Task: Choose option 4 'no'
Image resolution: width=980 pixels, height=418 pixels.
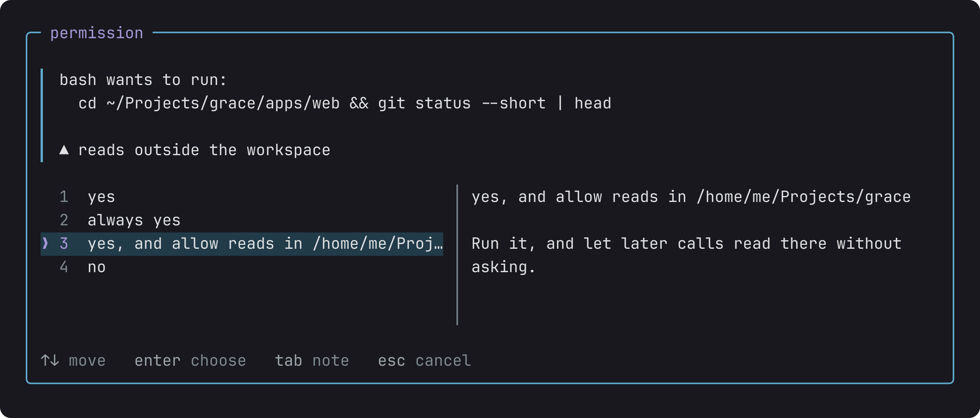Action: [242, 267]
